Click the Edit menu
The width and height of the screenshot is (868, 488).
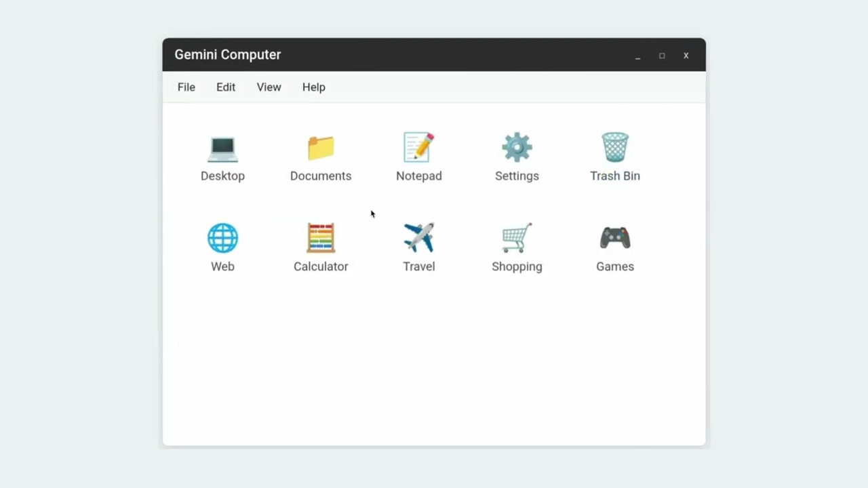[226, 87]
